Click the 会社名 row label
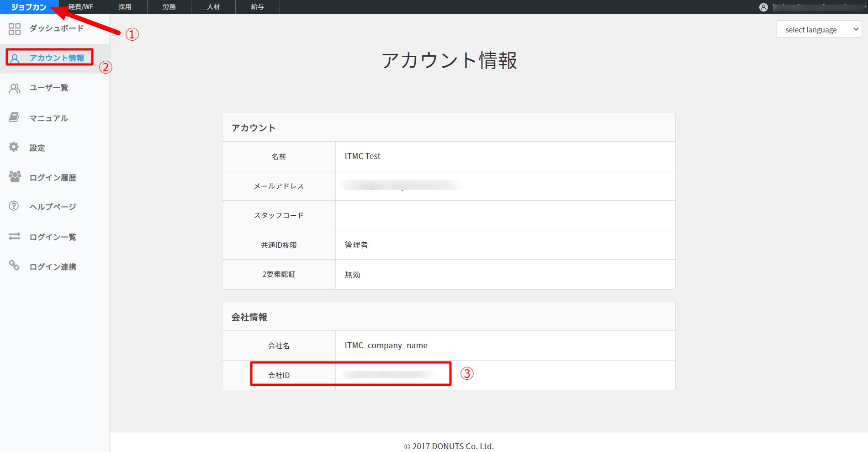The image size is (868, 452). coord(279,346)
